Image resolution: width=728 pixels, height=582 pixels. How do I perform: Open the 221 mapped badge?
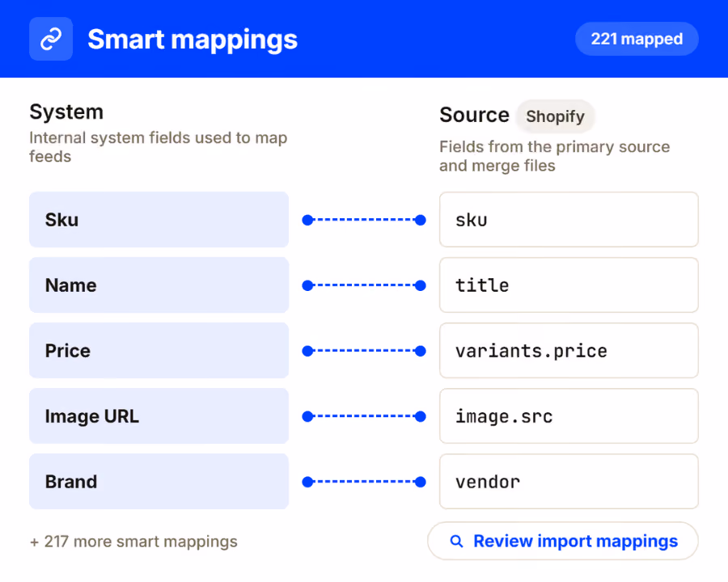pyautogui.click(x=637, y=39)
